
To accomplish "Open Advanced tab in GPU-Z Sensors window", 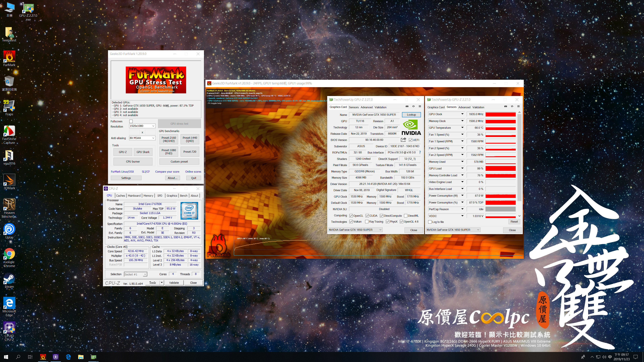I will [x=464, y=107].
